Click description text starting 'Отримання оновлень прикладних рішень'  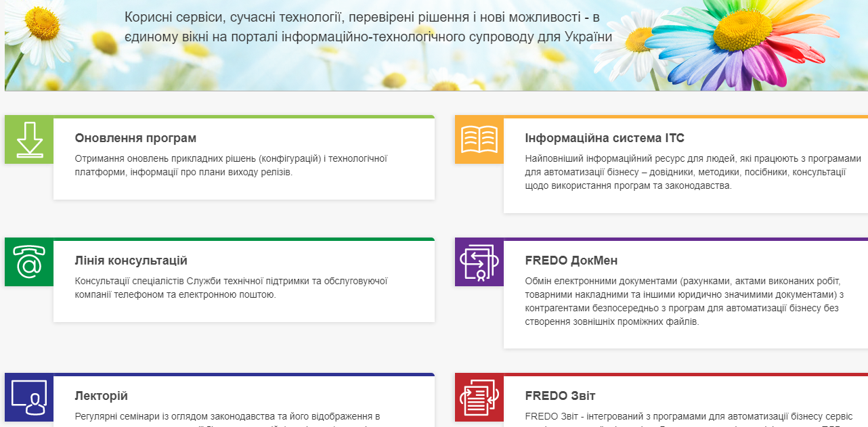click(231, 165)
